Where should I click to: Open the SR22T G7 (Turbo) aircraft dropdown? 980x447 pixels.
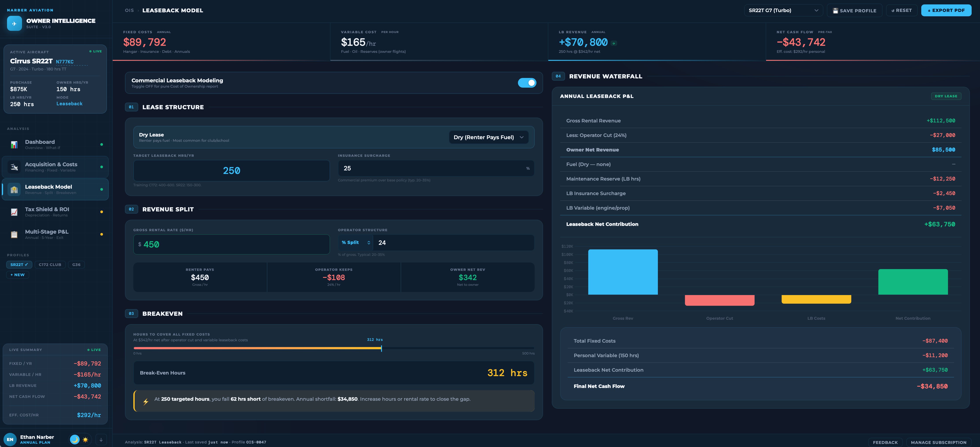(783, 10)
